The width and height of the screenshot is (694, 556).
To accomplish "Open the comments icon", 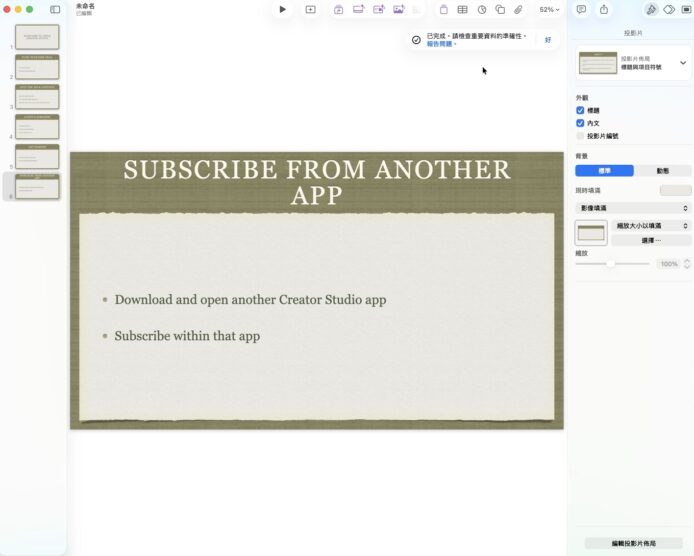I will click(582, 9).
